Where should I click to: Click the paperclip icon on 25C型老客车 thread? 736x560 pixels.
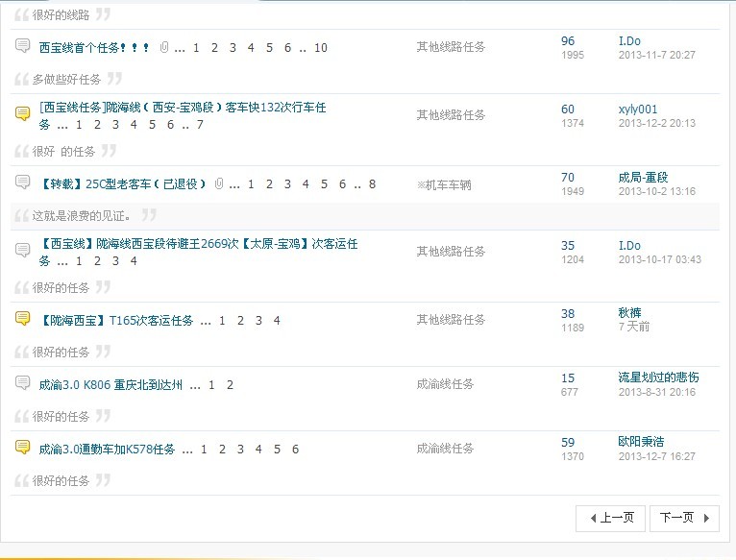pos(220,183)
